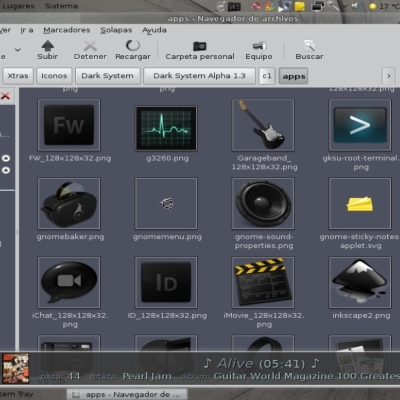400x400 pixels.
Task: Select the gnomebaker disc icon
Action: [x=69, y=204]
